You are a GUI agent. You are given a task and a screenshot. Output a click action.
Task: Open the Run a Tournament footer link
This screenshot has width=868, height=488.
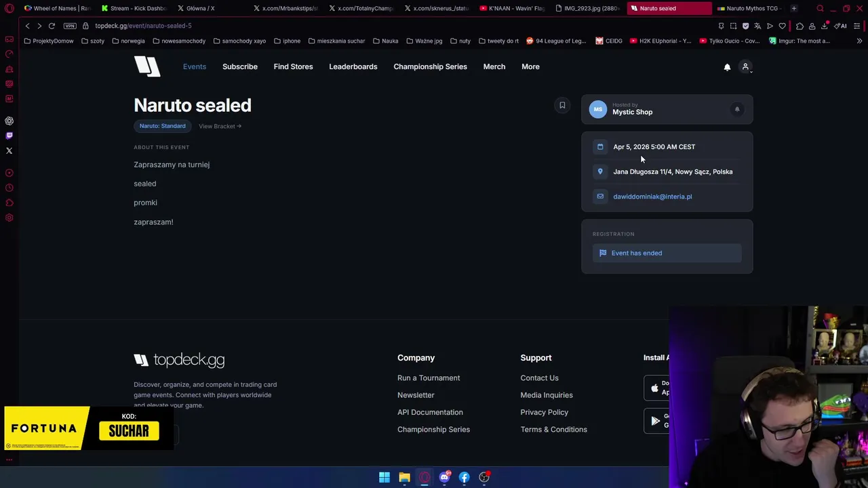(x=429, y=378)
